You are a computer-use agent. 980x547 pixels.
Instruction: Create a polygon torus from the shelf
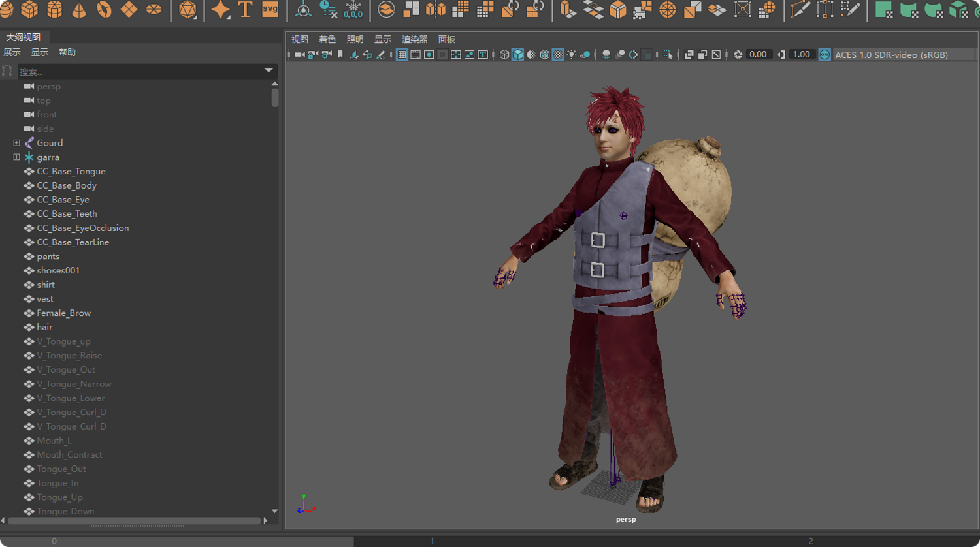104,10
